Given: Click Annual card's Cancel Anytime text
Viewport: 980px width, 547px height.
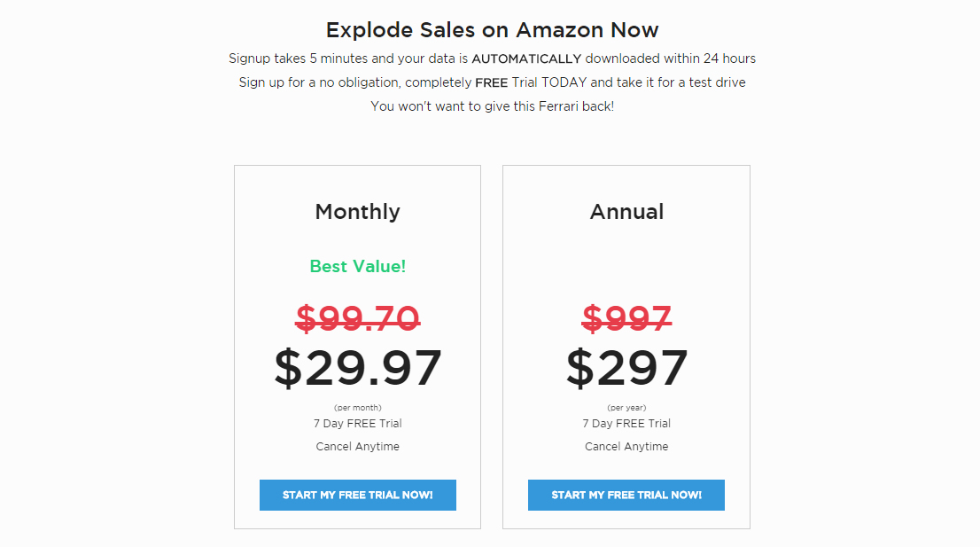Looking at the screenshot, I should [626, 446].
